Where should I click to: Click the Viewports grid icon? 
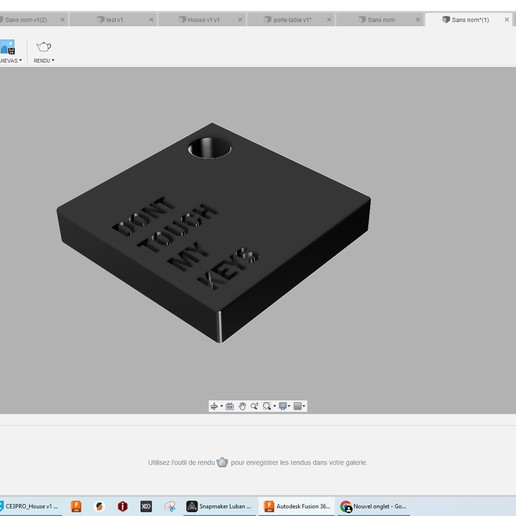[x=298, y=406]
